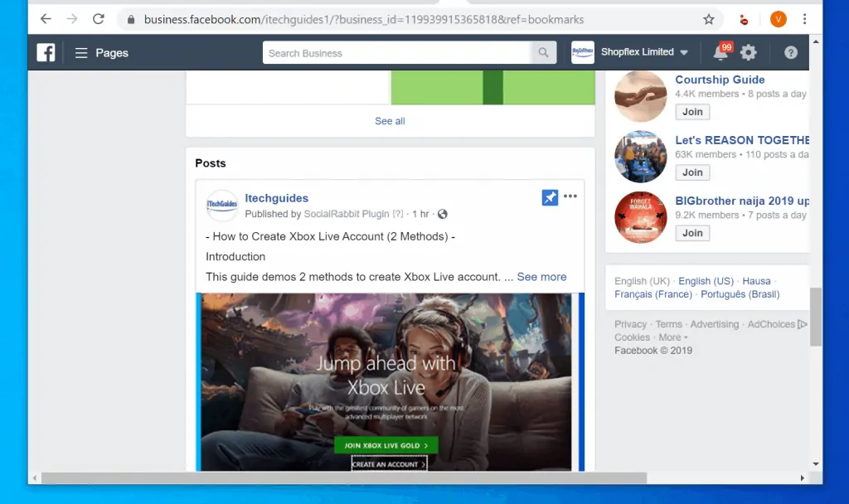Image resolution: width=849 pixels, height=504 pixels.
Task: Open the Pages hamburger menu
Action: pos(81,52)
